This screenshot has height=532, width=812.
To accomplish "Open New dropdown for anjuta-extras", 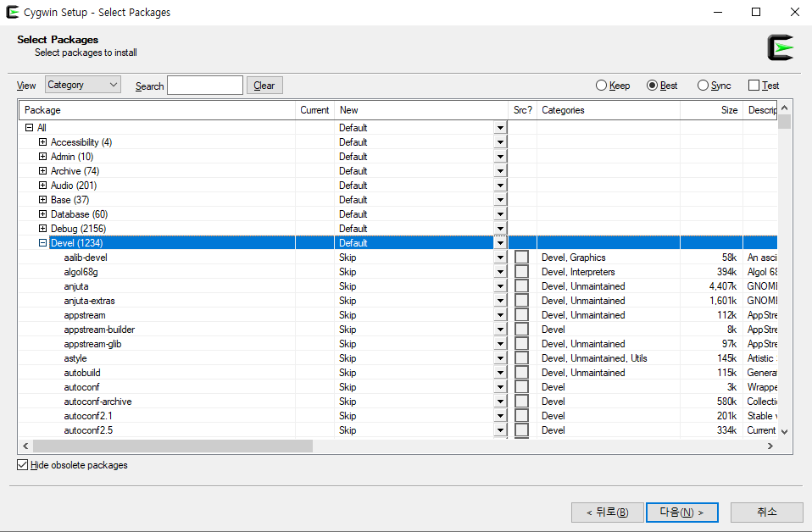I will tap(500, 301).
